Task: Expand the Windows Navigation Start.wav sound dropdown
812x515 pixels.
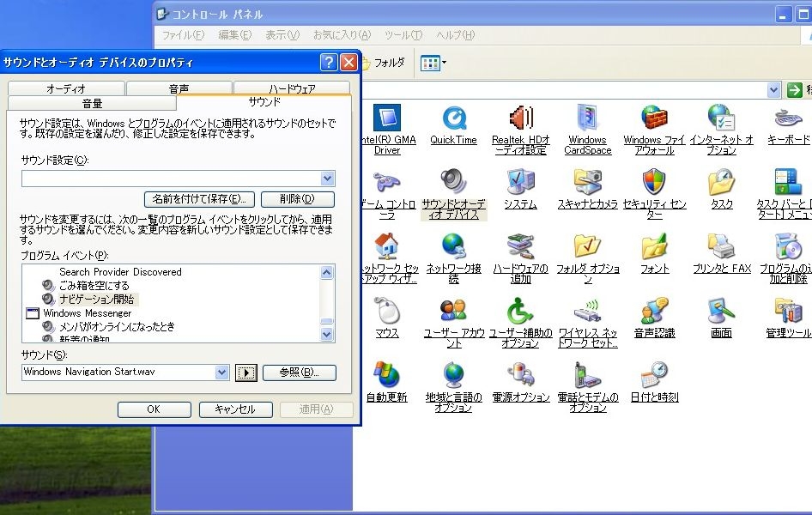Action: [x=221, y=373]
